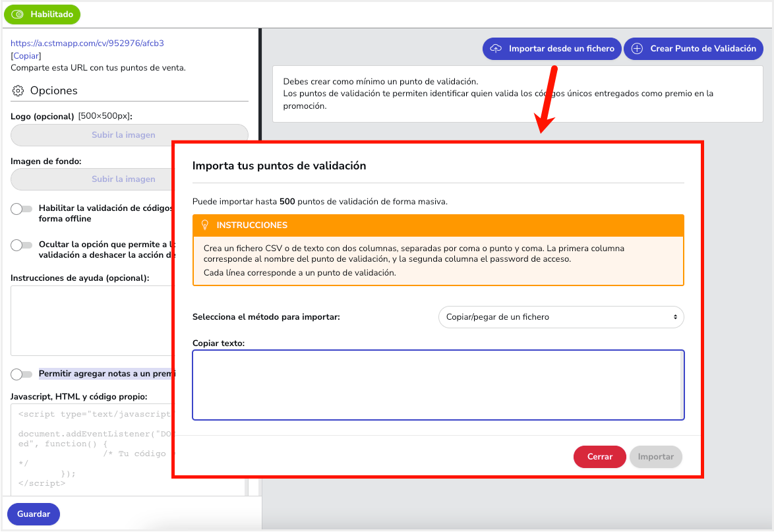Click the plus circle icon on Crear Punto
The height and width of the screenshot is (532, 774).
click(x=637, y=48)
